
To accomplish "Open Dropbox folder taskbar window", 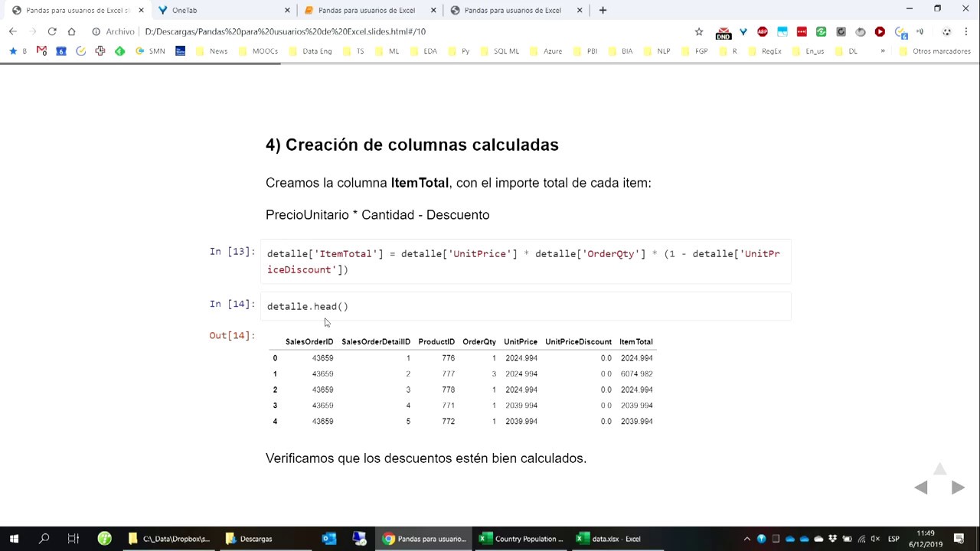I will [168, 539].
